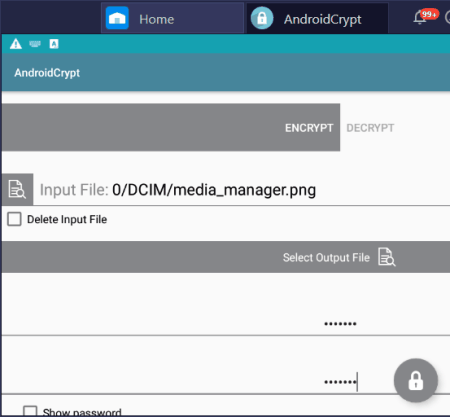Screen dimensions: 450x417
Task: Browse for input file icon
Action: tap(17, 189)
